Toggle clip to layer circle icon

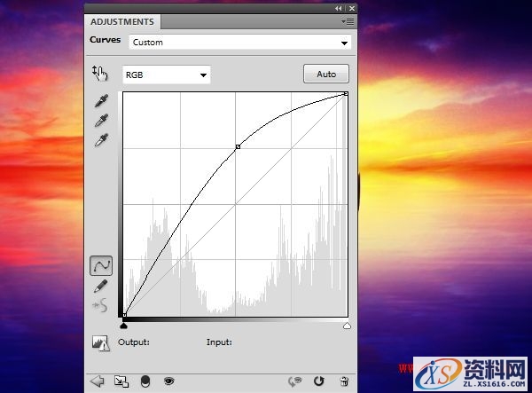(x=145, y=381)
